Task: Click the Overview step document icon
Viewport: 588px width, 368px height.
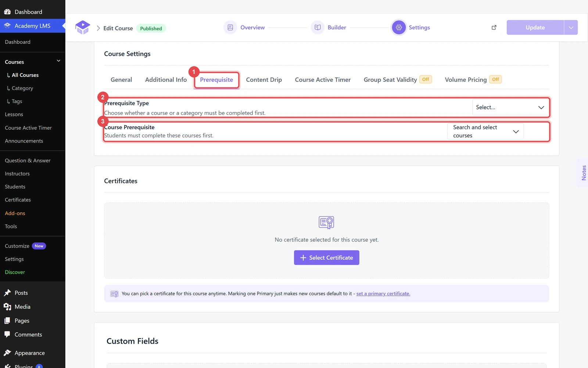Action: pos(230,28)
